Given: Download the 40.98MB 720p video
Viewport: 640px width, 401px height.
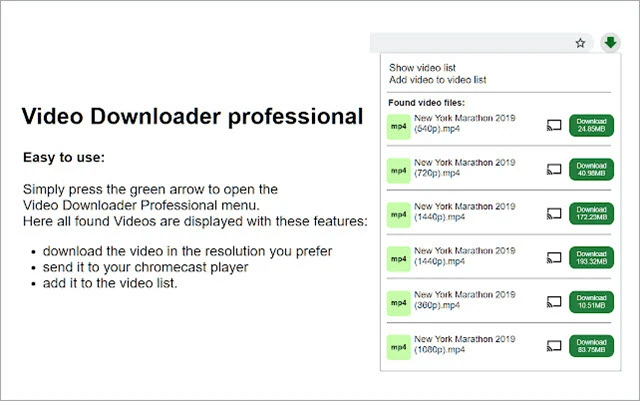Looking at the screenshot, I should pyautogui.click(x=591, y=169).
